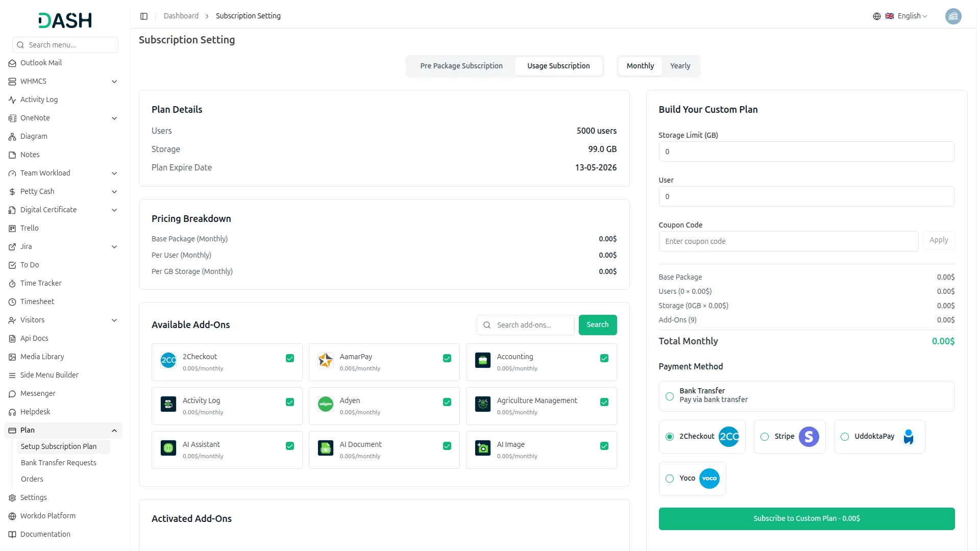Screen dimensions: 980x551
Task: Click the AI Image icon
Action: tap(483, 448)
